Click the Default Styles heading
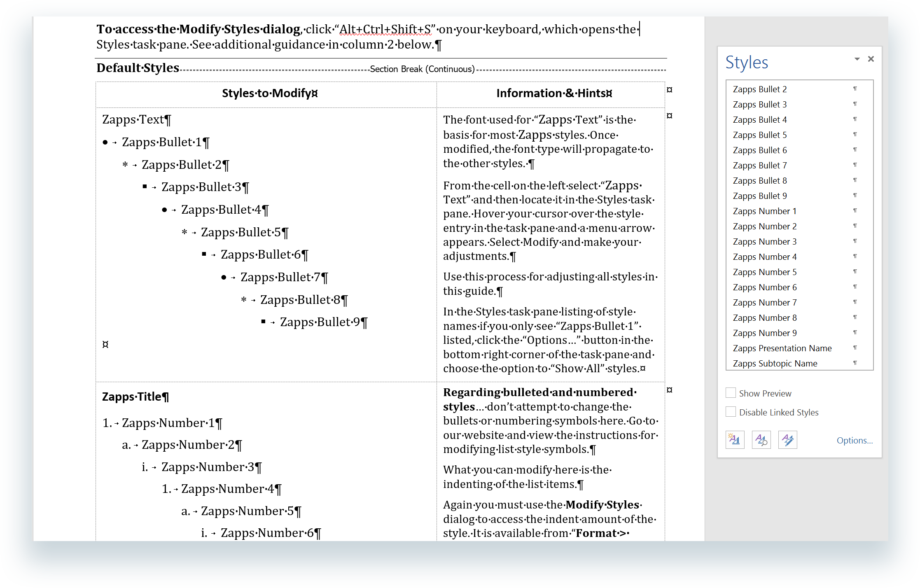 (138, 68)
